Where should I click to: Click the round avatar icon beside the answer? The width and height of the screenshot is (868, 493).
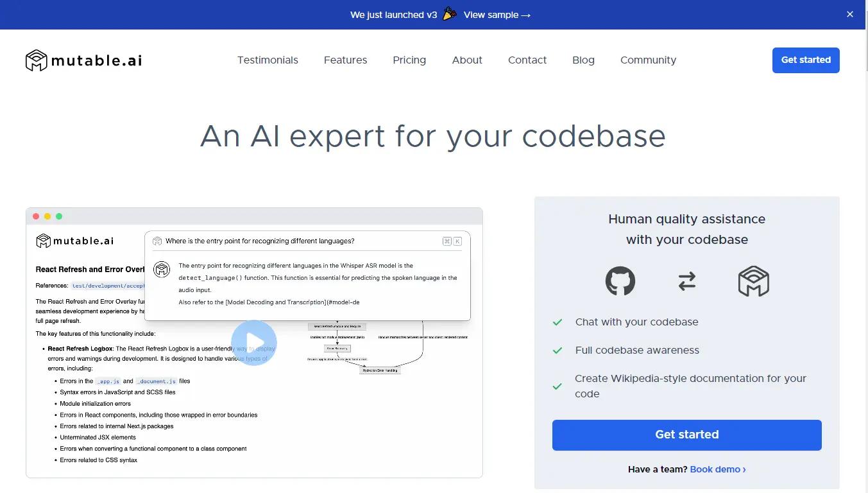[x=162, y=269]
